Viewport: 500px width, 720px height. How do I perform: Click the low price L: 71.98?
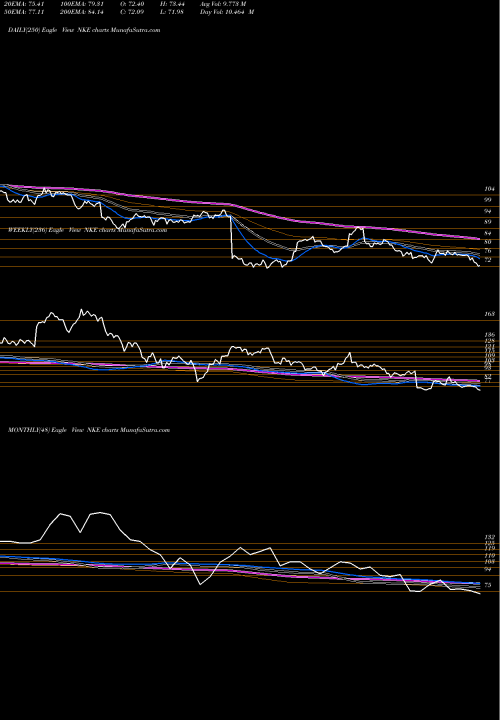point(171,12)
